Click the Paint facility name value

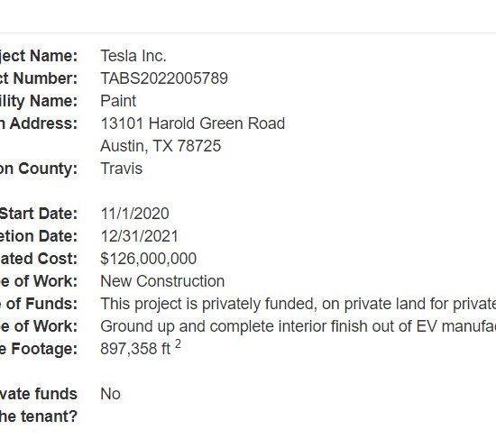118,101
